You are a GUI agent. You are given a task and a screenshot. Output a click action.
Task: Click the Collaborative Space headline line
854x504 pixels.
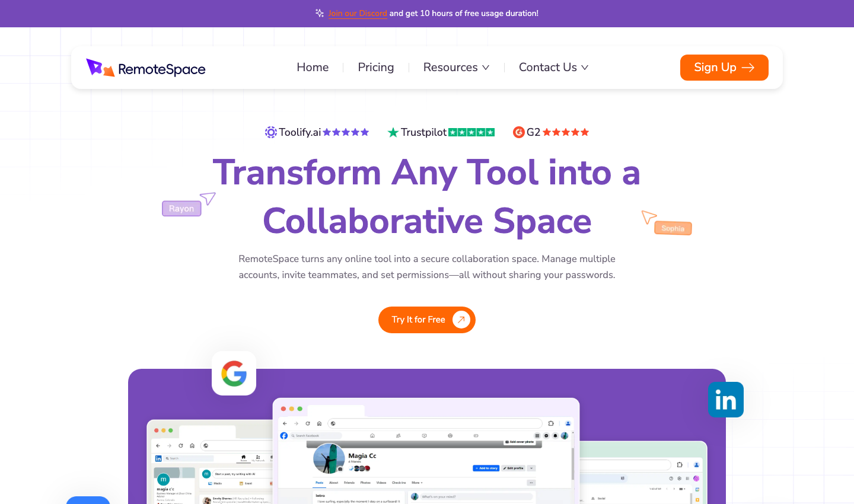[x=427, y=221]
